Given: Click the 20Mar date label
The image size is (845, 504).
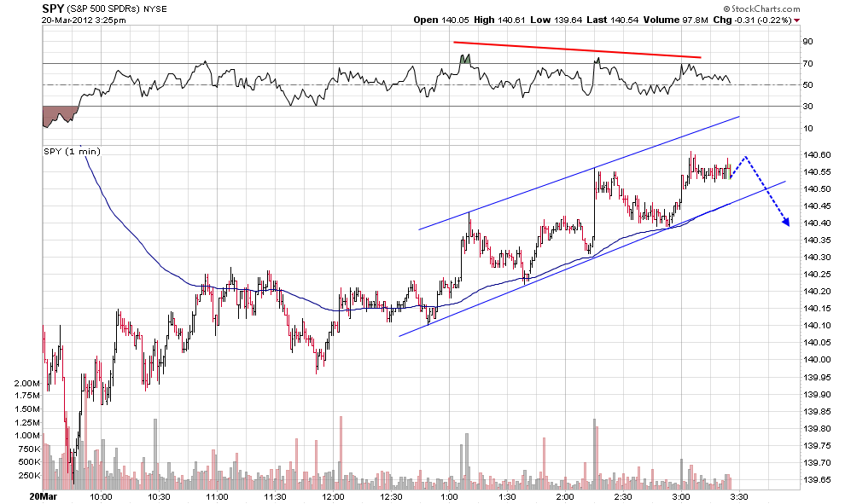Looking at the screenshot, I should pyautogui.click(x=44, y=496).
